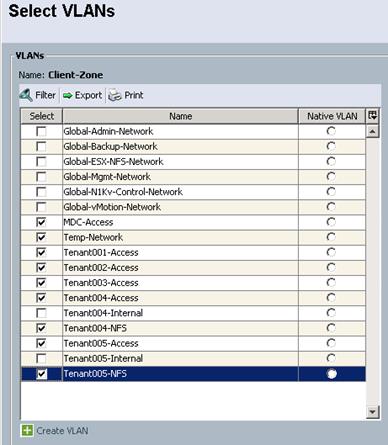This screenshot has width=388, height=445.
Task: Choose Tenant001-Access native VLAN radio
Action: [331, 252]
